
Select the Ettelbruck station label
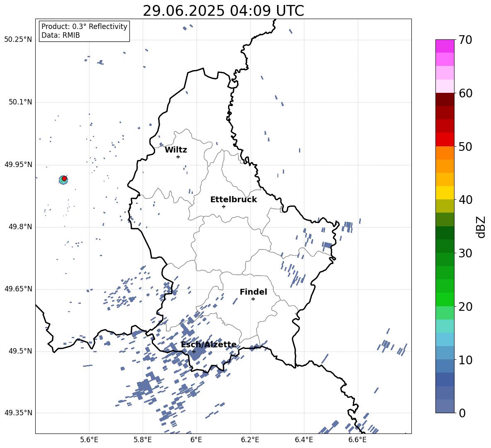tap(233, 200)
